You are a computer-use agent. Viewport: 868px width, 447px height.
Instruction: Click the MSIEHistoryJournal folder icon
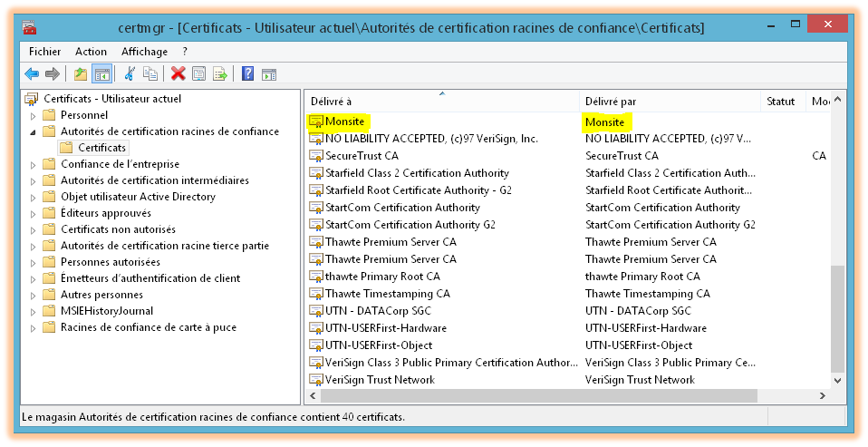click(x=50, y=311)
